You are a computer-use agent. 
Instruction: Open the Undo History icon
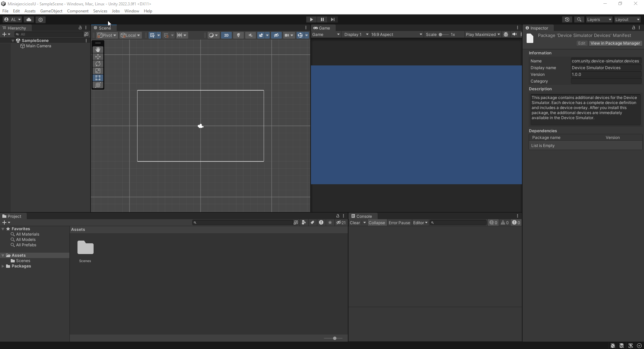pos(567,19)
